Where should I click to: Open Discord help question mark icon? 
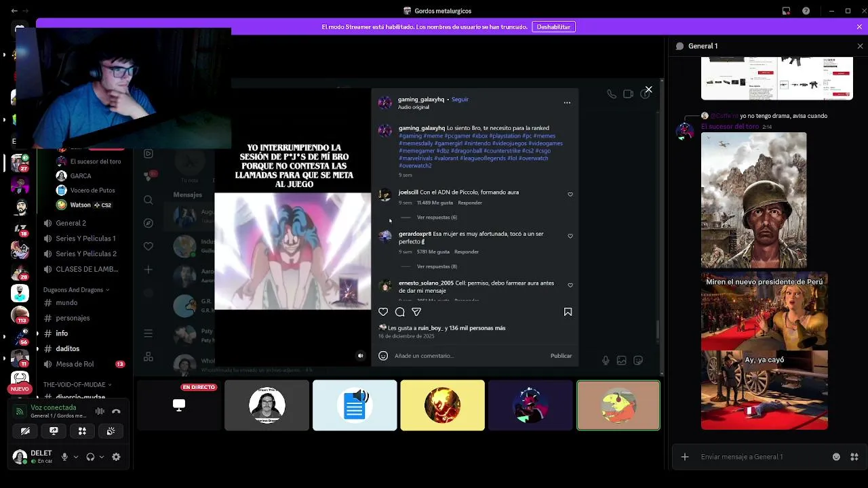[x=806, y=11]
